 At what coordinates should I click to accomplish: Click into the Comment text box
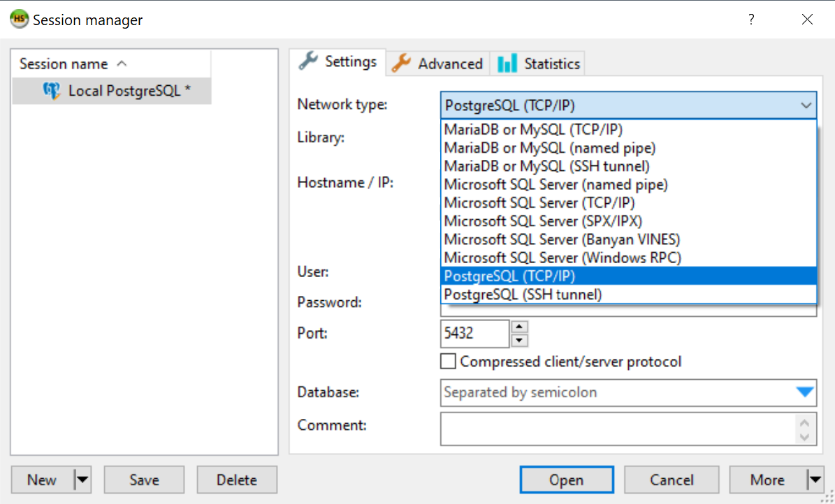pyautogui.click(x=618, y=429)
